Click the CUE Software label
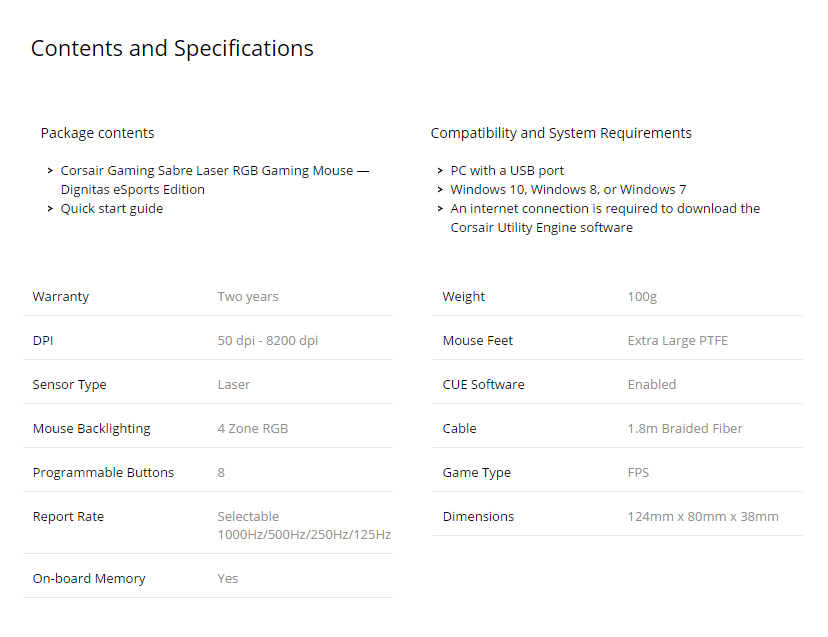This screenshot has height=637, width=828. [x=483, y=385]
